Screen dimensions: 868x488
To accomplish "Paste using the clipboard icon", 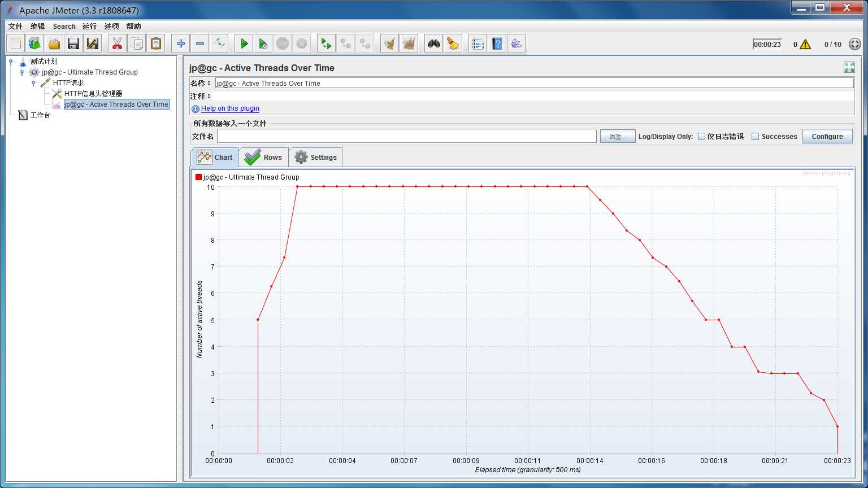I will coord(155,43).
